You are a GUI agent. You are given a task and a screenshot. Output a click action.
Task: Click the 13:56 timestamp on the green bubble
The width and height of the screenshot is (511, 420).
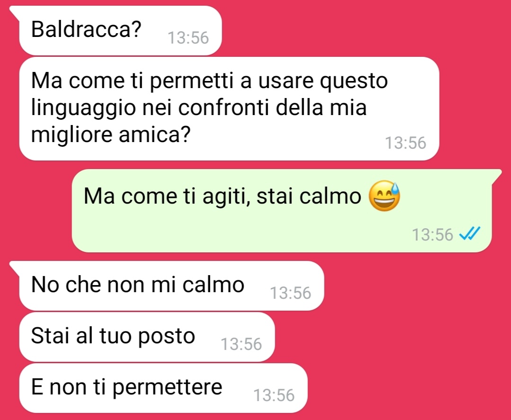point(432,234)
